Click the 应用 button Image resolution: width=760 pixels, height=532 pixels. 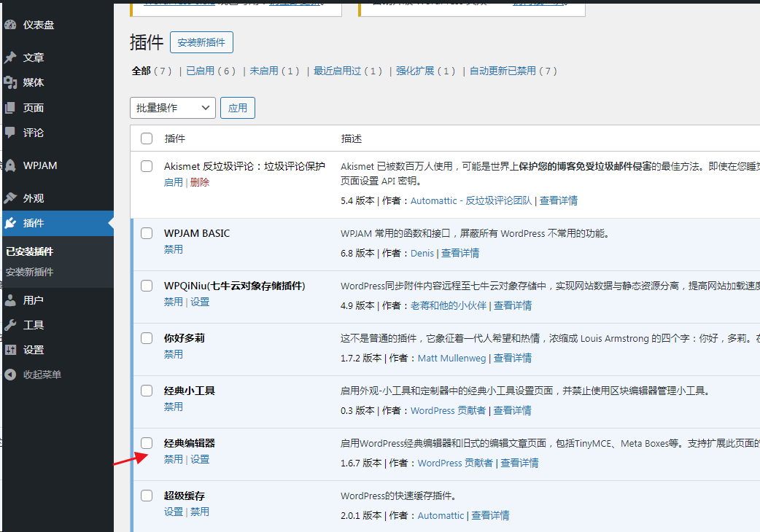pos(238,108)
